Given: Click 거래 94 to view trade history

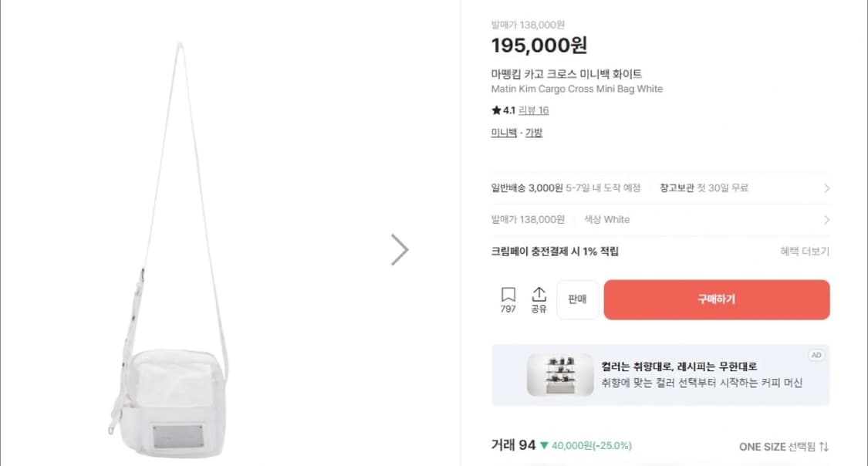Looking at the screenshot, I should coord(511,445).
